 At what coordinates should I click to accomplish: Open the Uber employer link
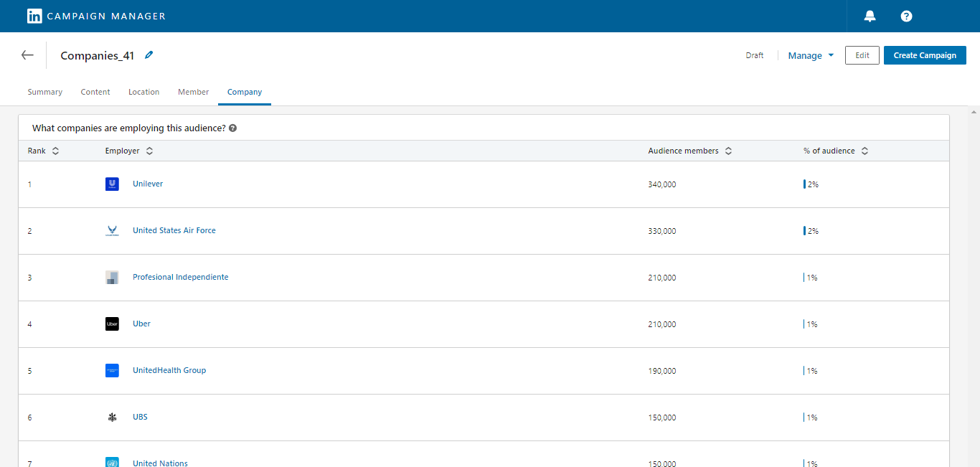(x=141, y=324)
